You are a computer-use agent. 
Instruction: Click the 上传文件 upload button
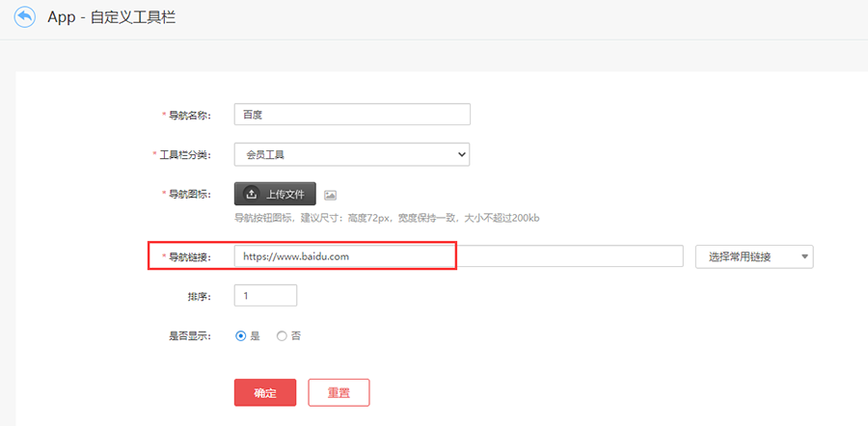coord(275,194)
